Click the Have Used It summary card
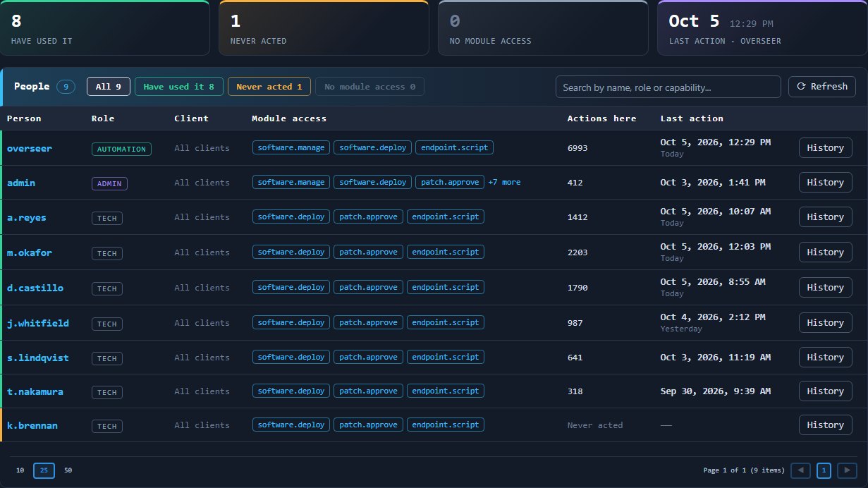This screenshot has width=868, height=488. tap(105, 28)
